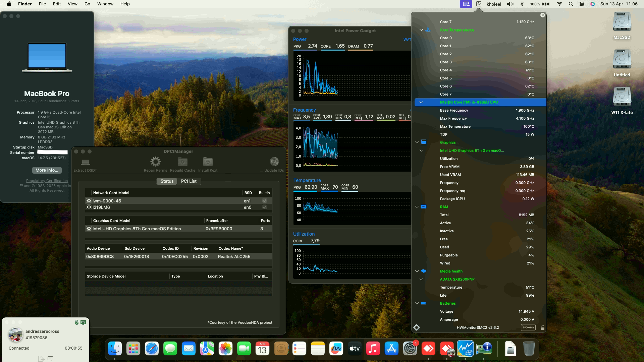Click the Update IDs icon
Viewport: 644px width, 362px height.
(x=274, y=162)
